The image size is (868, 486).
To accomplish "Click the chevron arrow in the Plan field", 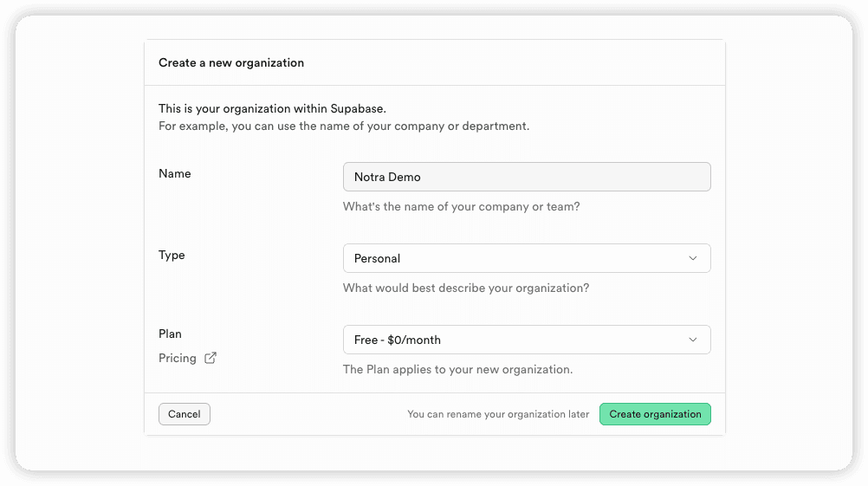I will [x=693, y=340].
